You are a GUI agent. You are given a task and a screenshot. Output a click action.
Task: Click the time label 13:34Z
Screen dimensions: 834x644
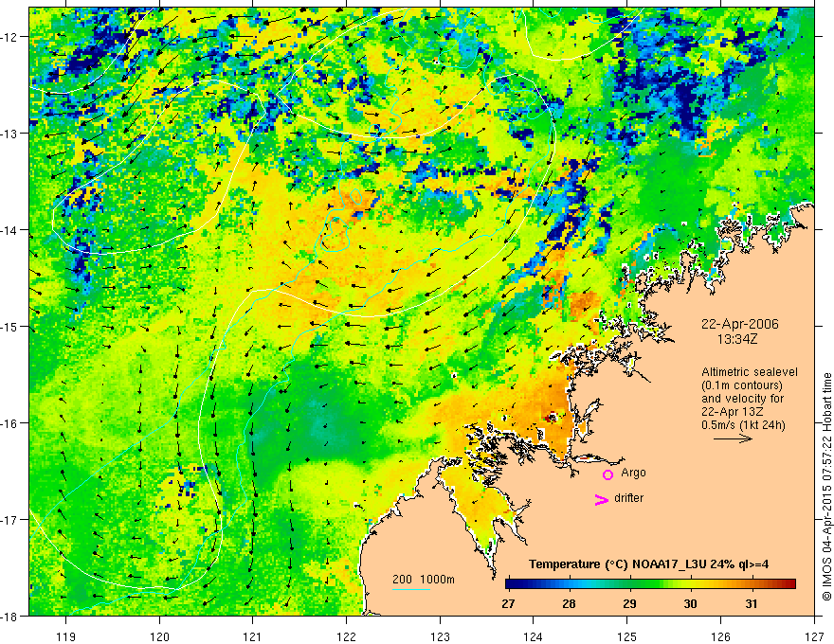[x=737, y=338]
